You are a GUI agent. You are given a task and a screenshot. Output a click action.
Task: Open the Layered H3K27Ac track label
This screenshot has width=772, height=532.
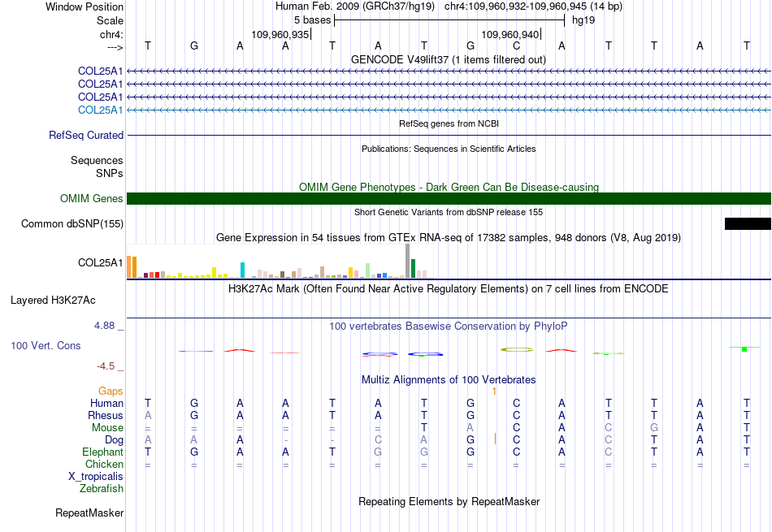pyautogui.click(x=53, y=301)
